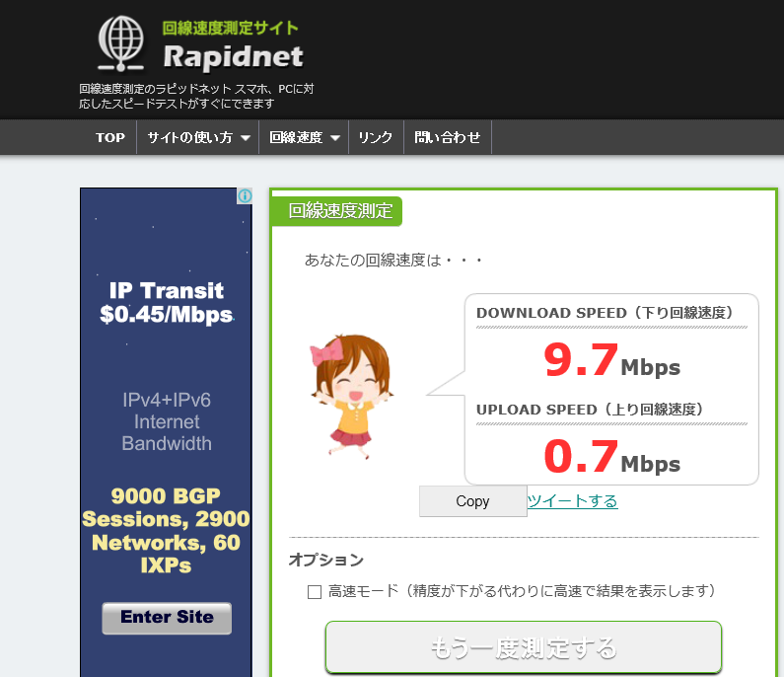
Task: Click the Copy button
Action: [473, 501]
